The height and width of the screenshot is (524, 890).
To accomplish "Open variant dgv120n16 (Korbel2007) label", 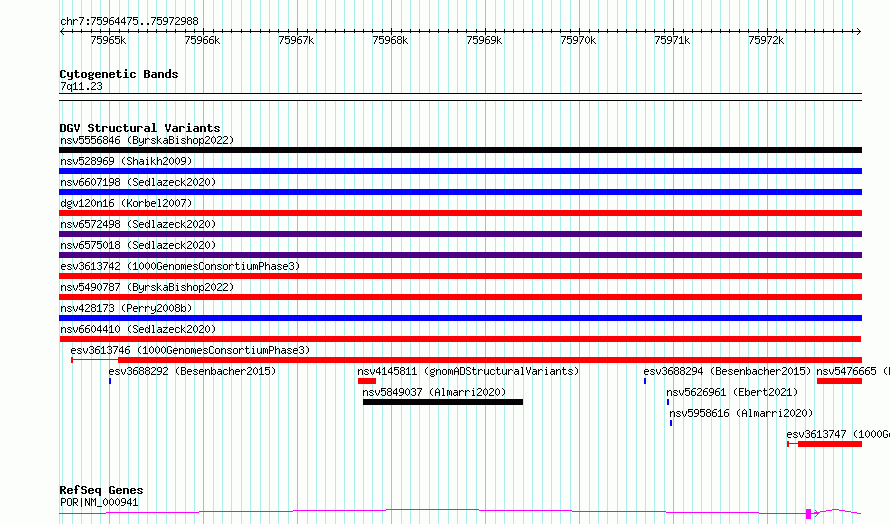I will 126,203.
